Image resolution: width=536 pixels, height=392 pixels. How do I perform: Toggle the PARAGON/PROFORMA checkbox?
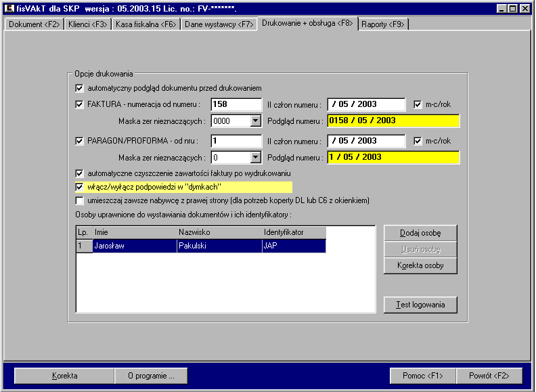pos(80,141)
